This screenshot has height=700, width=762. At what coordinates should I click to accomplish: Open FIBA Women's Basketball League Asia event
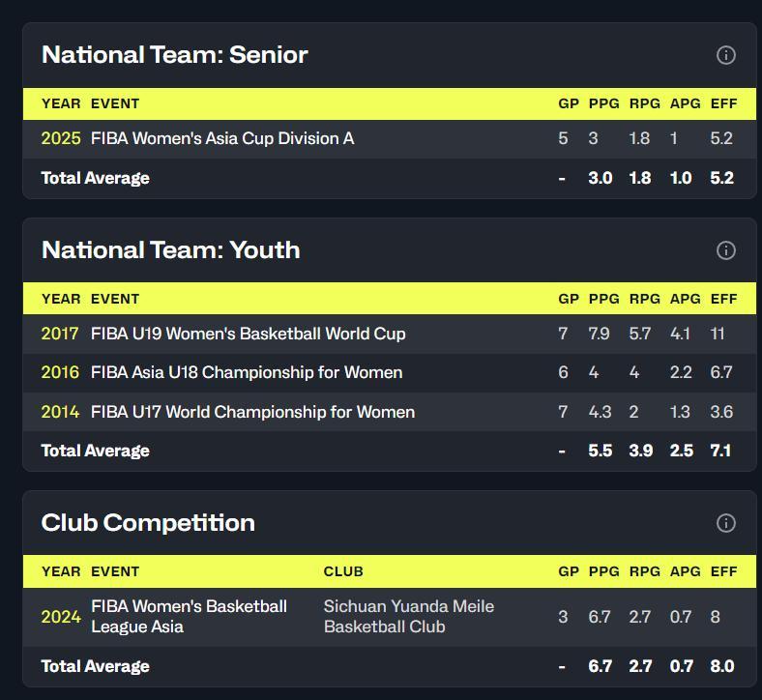click(189, 617)
